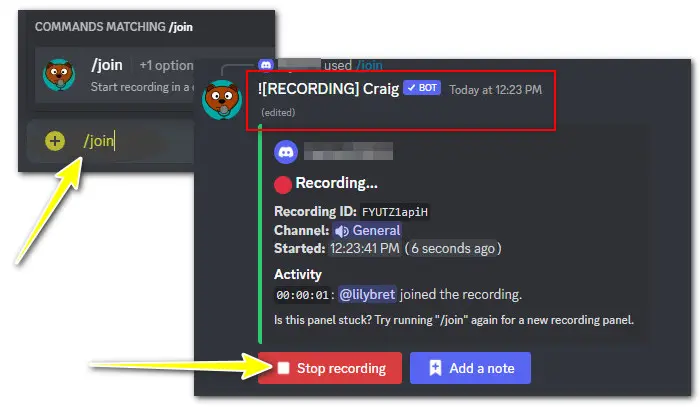Viewport: 700px width, 407px height.
Task: Click the /join command link in reply header
Action: (369, 66)
